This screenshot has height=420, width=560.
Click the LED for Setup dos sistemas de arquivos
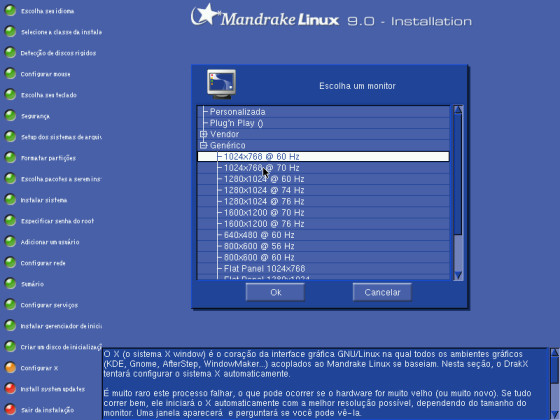[10, 137]
